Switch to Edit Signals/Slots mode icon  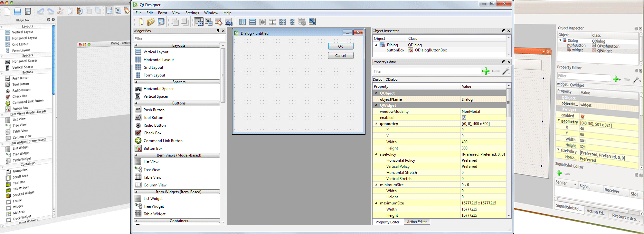tap(209, 22)
